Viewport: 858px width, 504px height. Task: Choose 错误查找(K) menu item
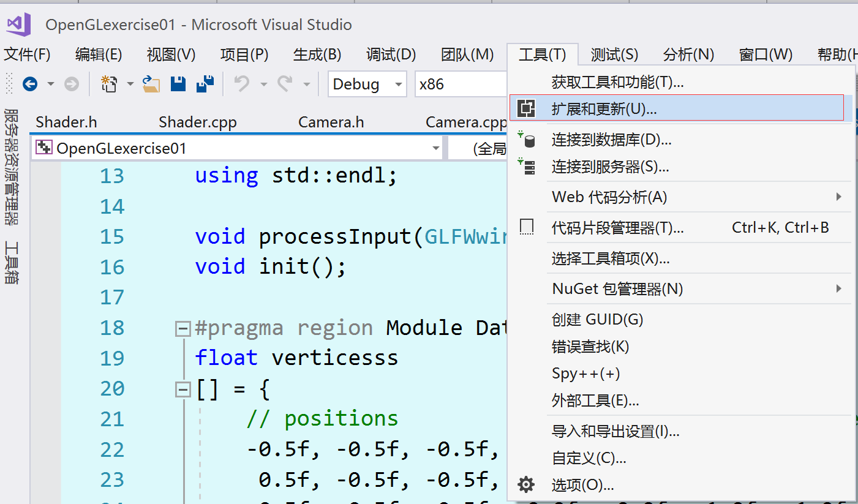tap(681, 347)
